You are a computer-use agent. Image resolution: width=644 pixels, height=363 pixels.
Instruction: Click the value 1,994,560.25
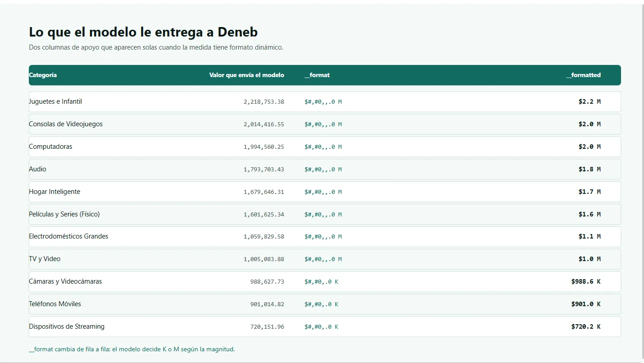(x=264, y=147)
